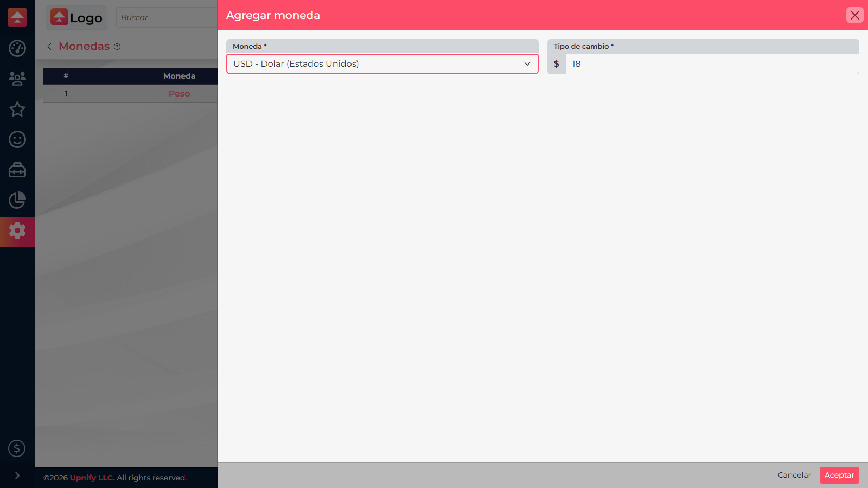This screenshot has width=868, height=488.
Task: Close the Agregar moneda panel
Action: click(855, 15)
